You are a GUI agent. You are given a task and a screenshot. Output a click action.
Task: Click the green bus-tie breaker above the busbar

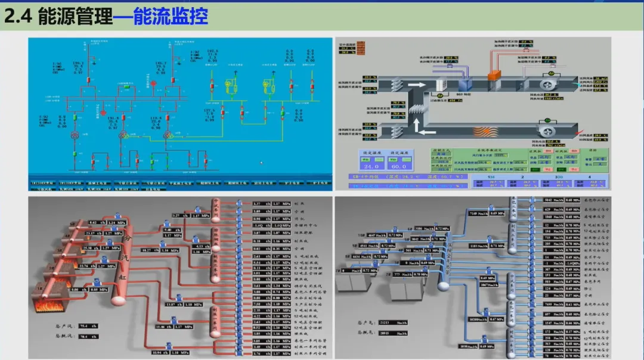point(127,86)
